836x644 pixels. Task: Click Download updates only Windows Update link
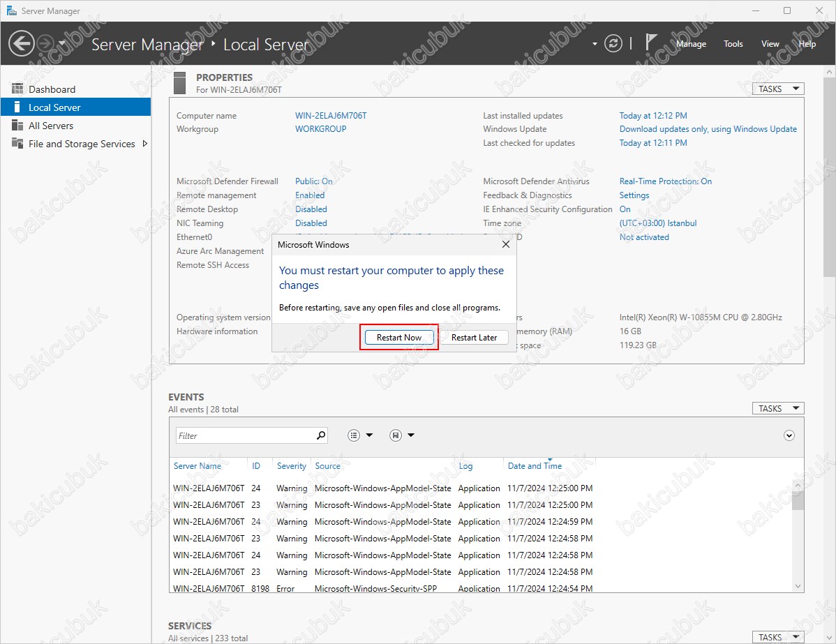(708, 129)
